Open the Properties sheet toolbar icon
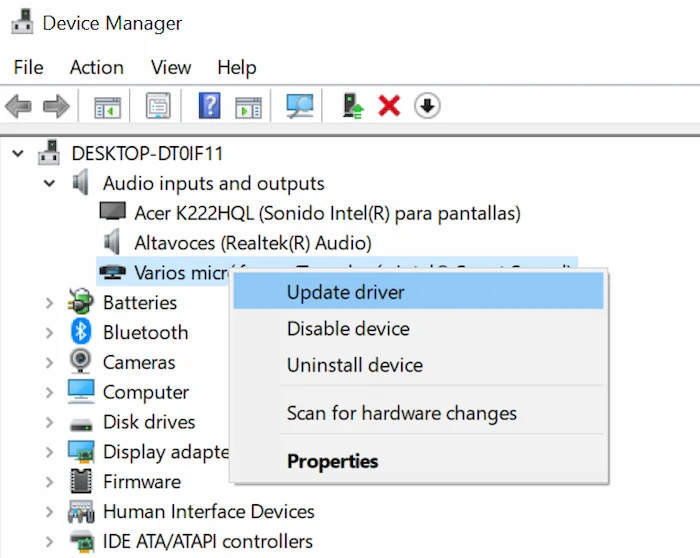Image resolution: width=700 pixels, height=558 pixels. coord(158,105)
